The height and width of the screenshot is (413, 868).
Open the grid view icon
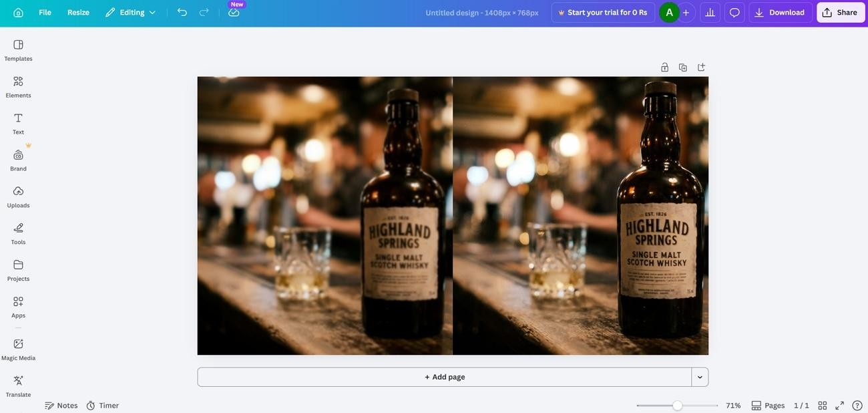click(x=823, y=406)
